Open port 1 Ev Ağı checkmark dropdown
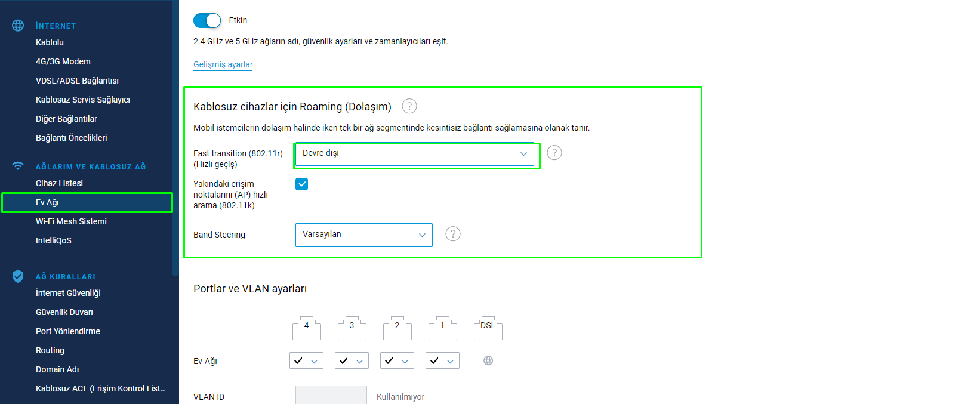The width and height of the screenshot is (980, 404). [x=442, y=360]
